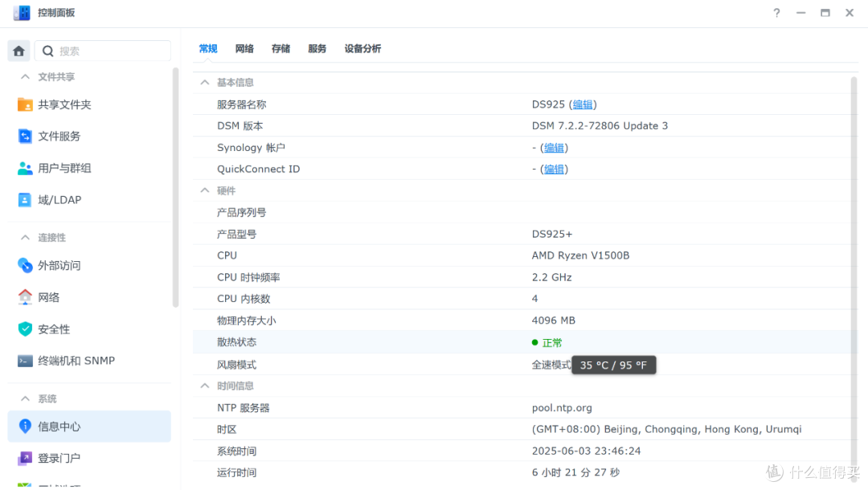This screenshot has width=868, height=490.
Task: Collapse the 文件共享 sidebar section
Action: (25, 76)
